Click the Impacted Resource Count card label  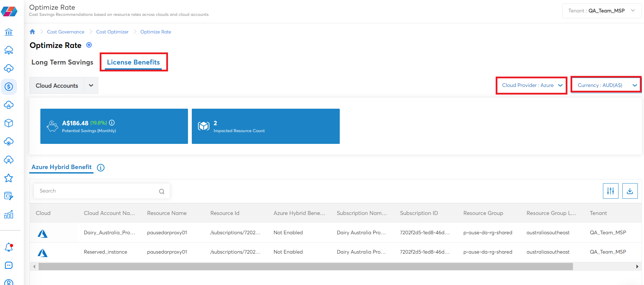(239, 131)
